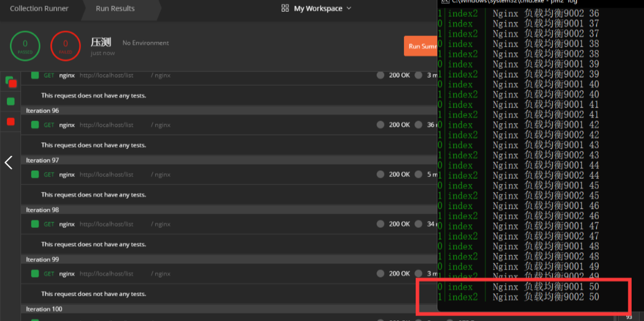This screenshot has height=321, width=644.
Task: Click the No Environment label
Action: tap(146, 43)
